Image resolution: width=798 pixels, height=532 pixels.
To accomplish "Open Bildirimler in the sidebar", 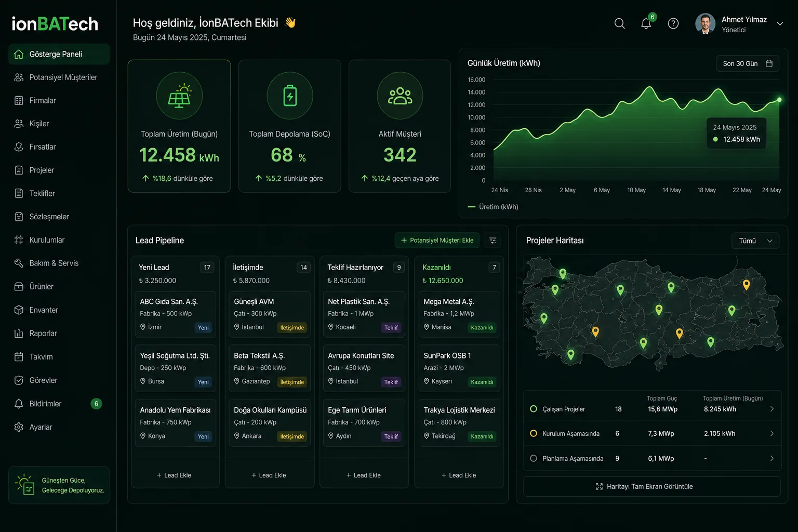I will [x=59, y=404].
